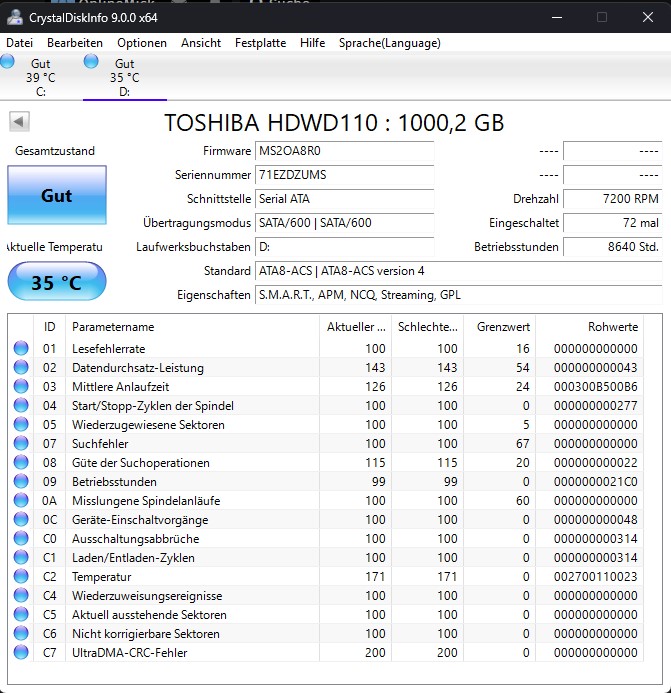Switch to the D: drive tab at 35 °C
This screenshot has width=671, height=693.
[x=125, y=77]
